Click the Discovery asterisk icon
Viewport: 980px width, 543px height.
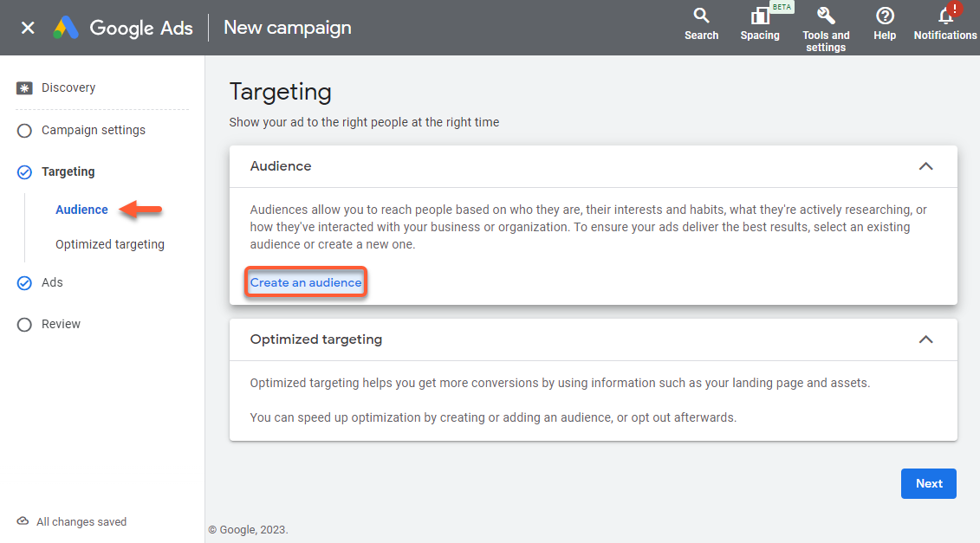pyautogui.click(x=24, y=87)
